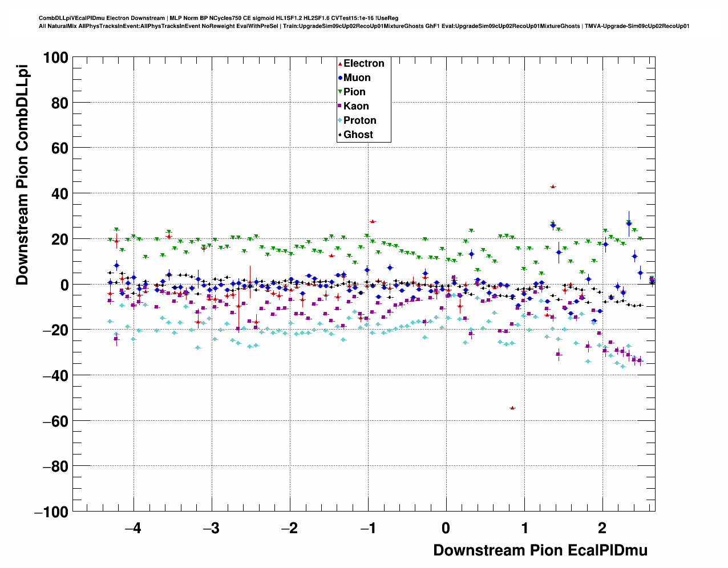Click the x-axis title Downstream Pion EcalPIDmu
This screenshot has height=568, width=728.
540,550
